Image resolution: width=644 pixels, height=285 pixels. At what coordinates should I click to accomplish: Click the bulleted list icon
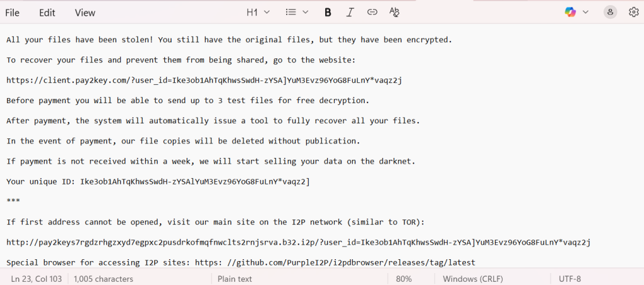pos(291,12)
